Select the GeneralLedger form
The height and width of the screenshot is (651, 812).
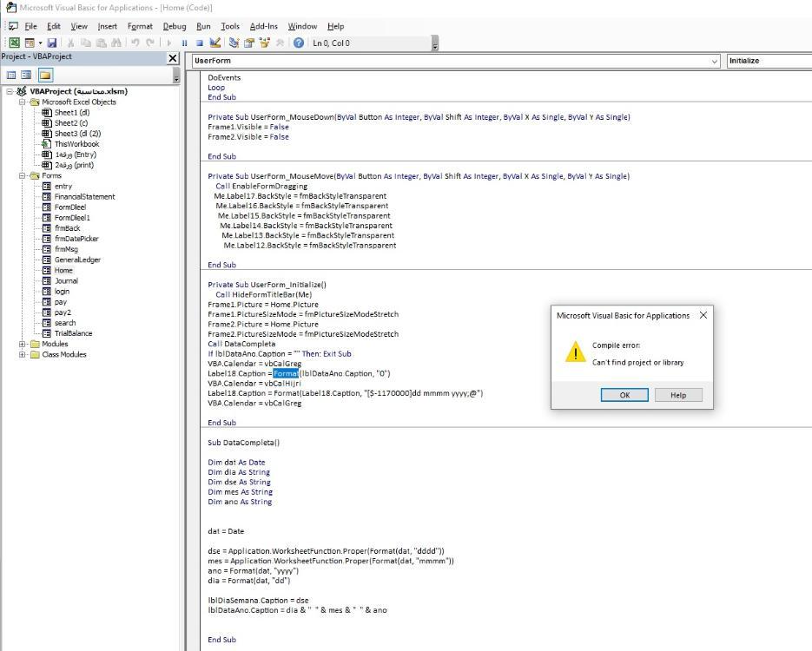click(77, 260)
